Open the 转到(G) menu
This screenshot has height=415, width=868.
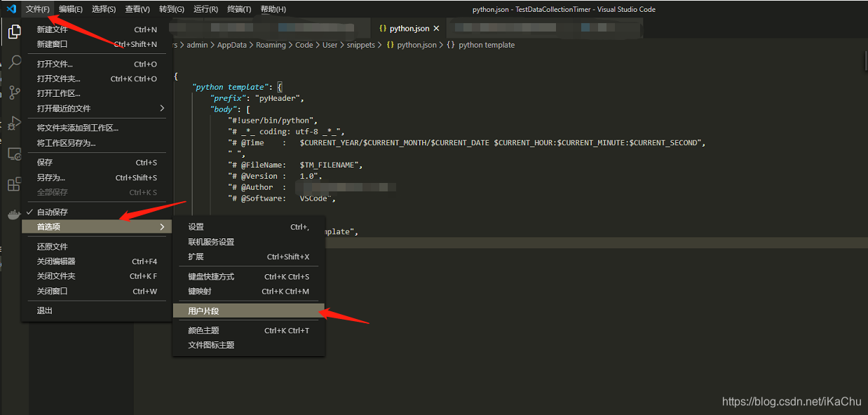tap(172, 9)
